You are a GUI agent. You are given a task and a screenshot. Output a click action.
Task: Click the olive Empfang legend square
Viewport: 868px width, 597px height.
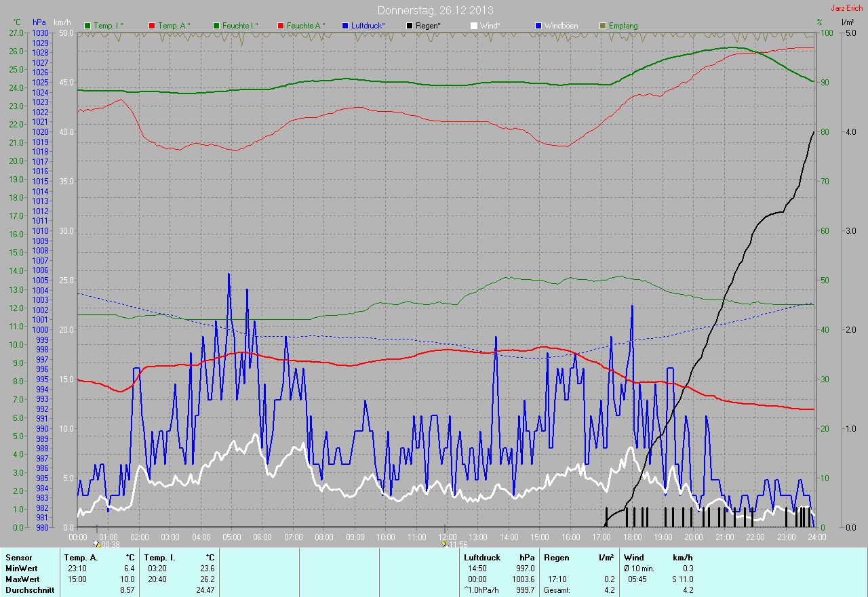[x=603, y=26]
